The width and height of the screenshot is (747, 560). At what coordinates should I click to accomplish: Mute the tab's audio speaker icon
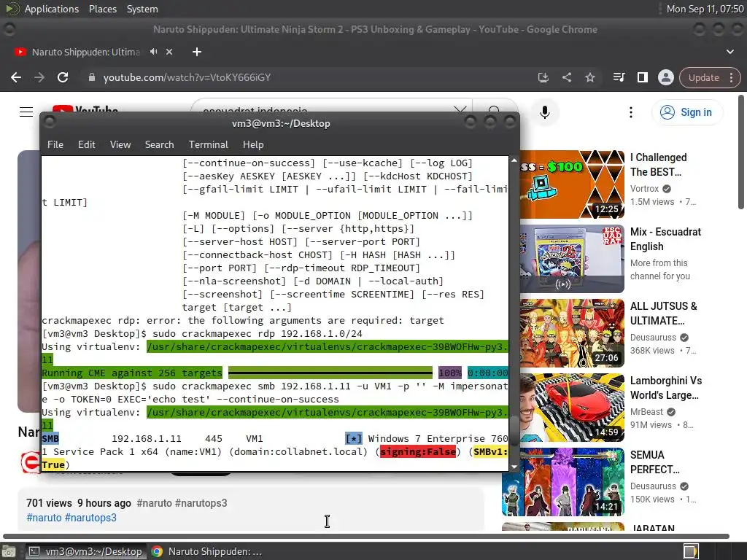[153, 52]
